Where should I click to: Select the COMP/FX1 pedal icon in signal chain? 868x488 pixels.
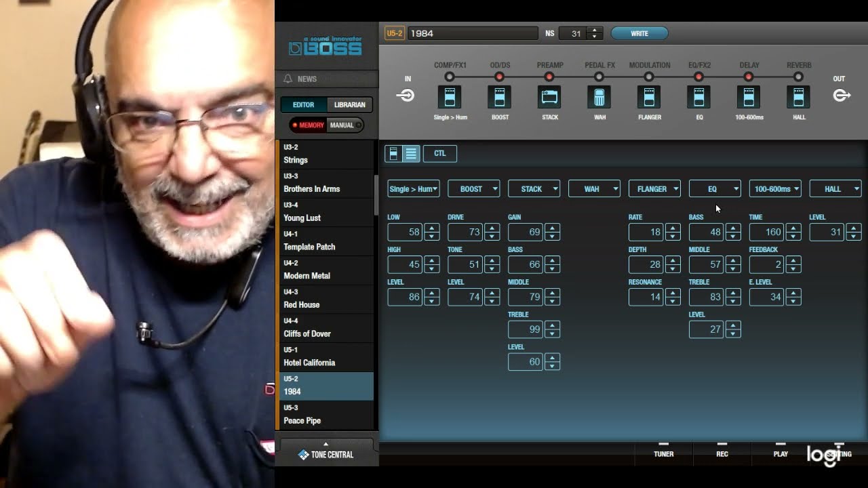click(x=449, y=97)
